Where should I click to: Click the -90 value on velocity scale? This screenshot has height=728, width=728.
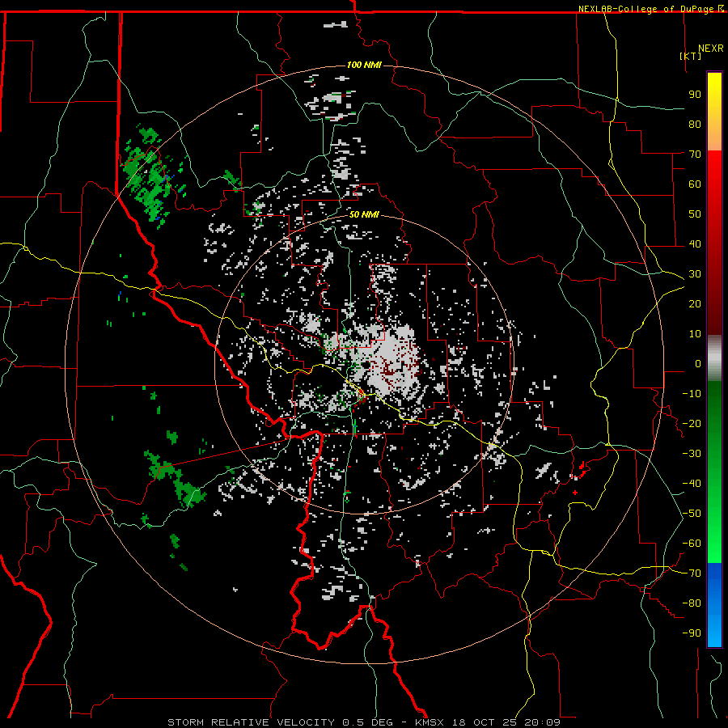click(x=692, y=633)
